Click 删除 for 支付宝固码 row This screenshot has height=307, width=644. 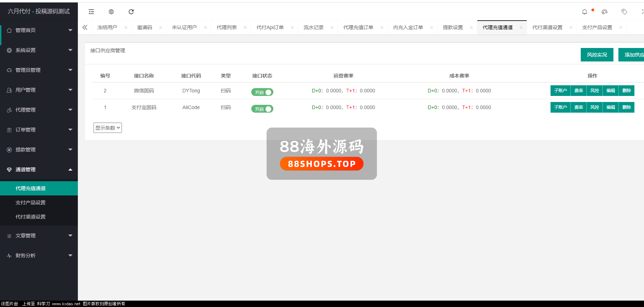point(627,107)
